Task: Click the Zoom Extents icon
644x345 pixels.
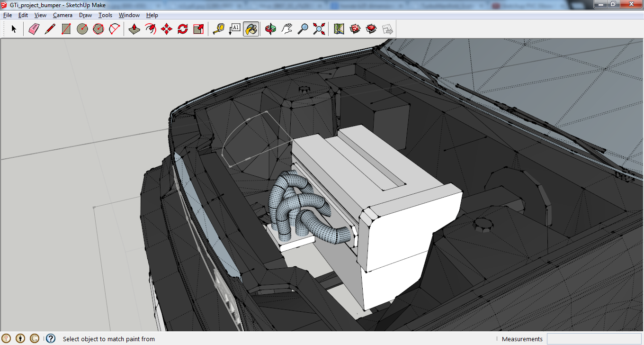Action: tap(319, 29)
